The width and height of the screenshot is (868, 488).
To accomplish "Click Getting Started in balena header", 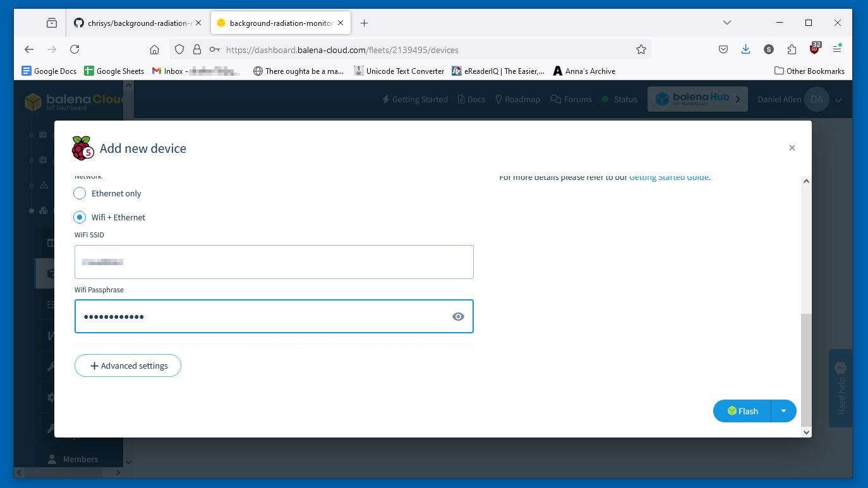I will 415,99.
